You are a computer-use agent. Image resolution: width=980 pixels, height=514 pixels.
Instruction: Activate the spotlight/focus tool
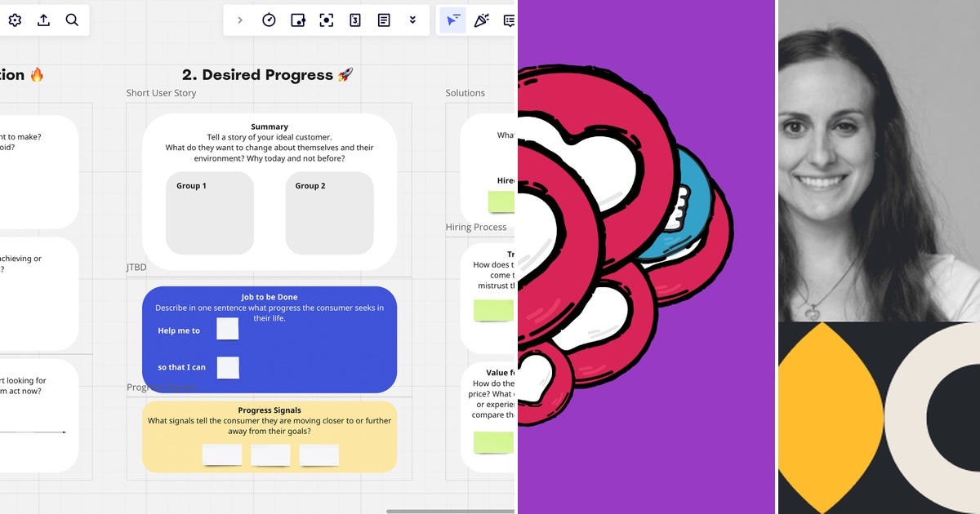coord(327,20)
